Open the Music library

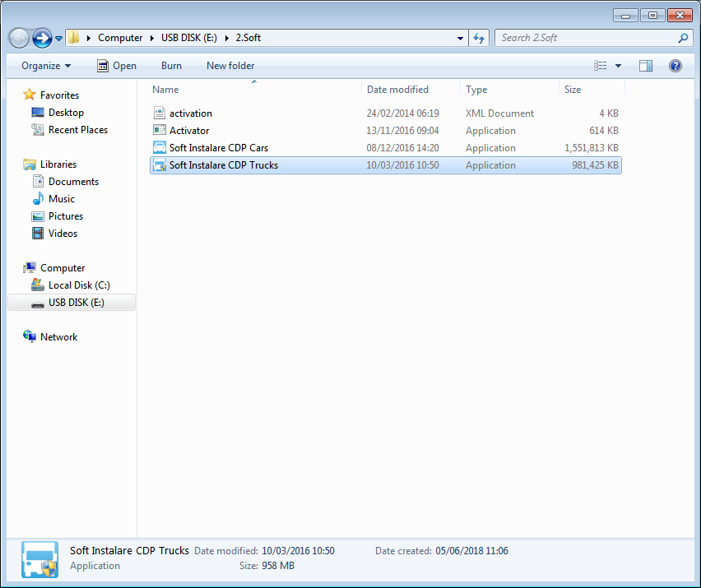tap(61, 199)
